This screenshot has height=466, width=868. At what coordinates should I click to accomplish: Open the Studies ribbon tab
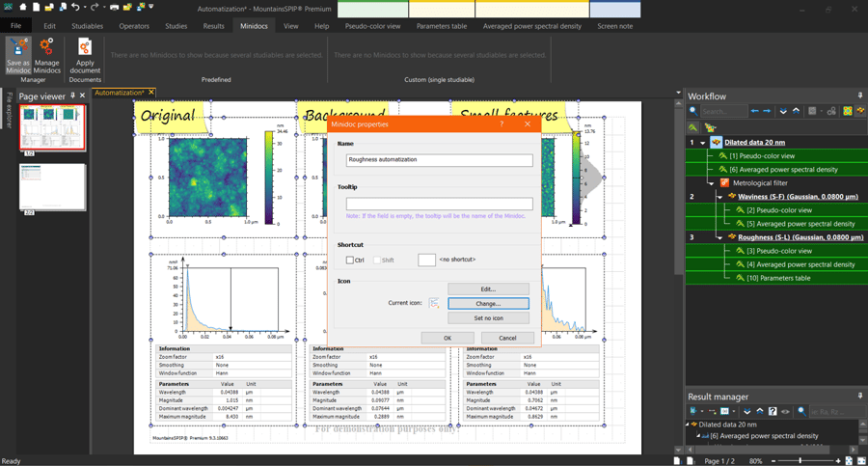tap(176, 26)
